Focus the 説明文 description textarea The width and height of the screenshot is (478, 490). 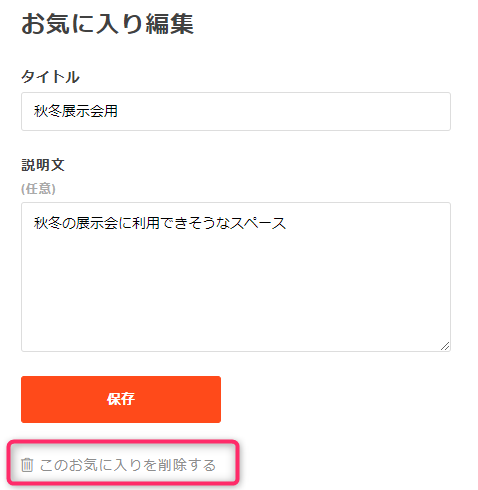pos(236,277)
